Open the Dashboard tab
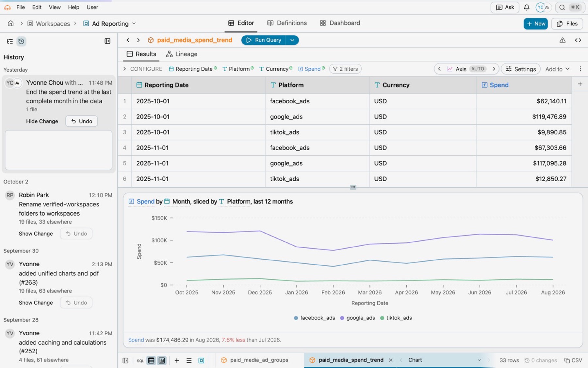 [340, 23]
